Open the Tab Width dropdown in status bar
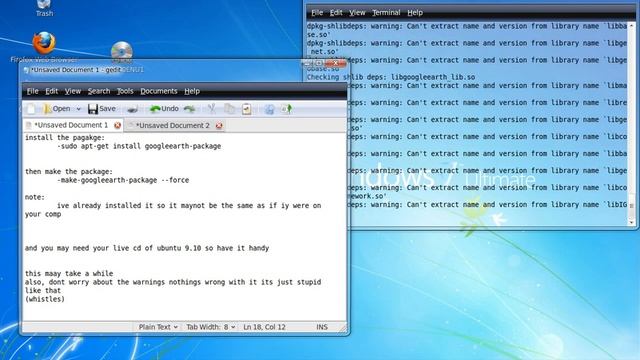The height and width of the screenshot is (360, 640). [211, 327]
